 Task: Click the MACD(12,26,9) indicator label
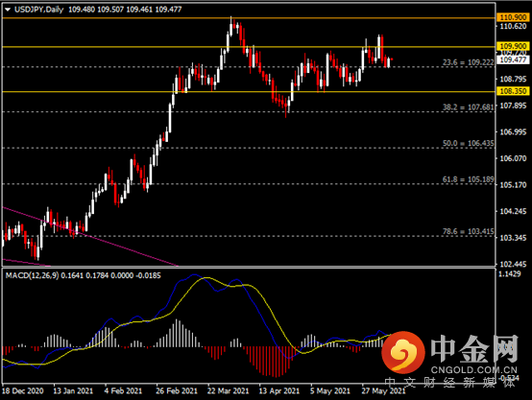click(x=33, y=275)
